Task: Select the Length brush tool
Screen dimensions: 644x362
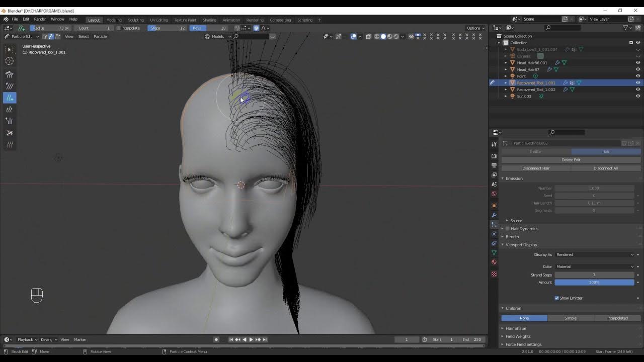Action: click(10, 109)
